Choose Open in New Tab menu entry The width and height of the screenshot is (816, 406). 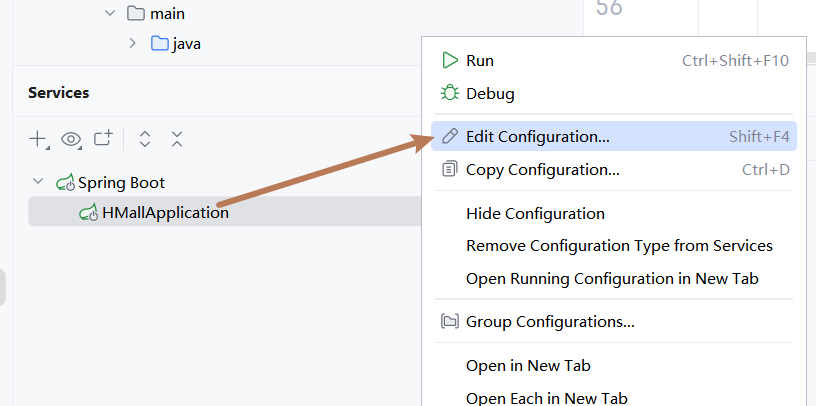point(528,366)
